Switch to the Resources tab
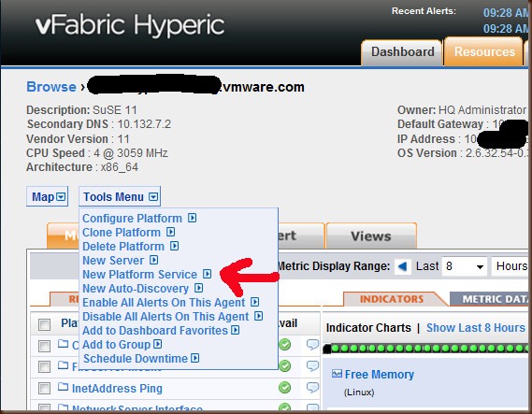 (x=484, y=51)
